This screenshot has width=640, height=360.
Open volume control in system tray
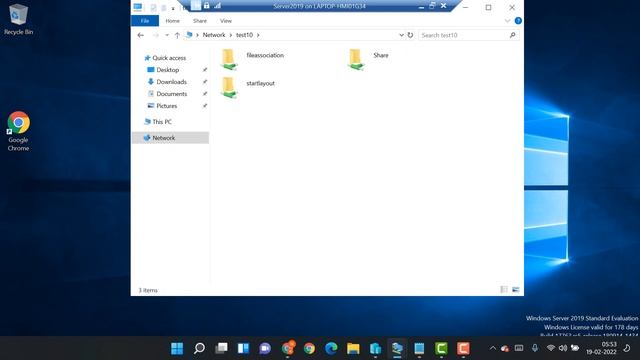563,348
